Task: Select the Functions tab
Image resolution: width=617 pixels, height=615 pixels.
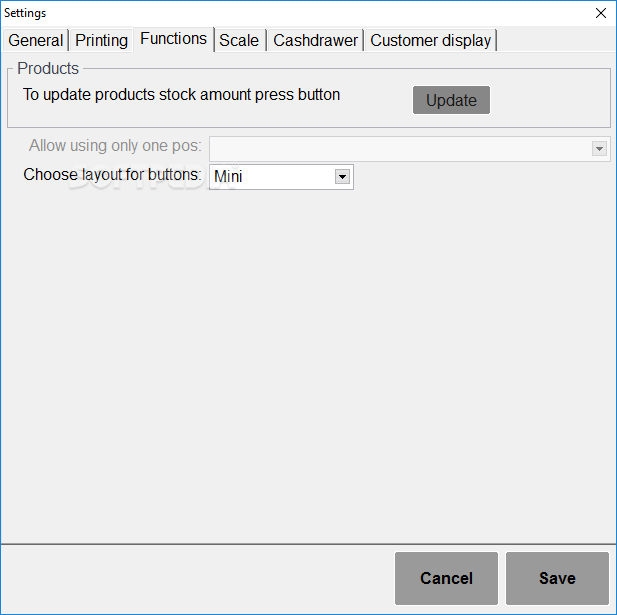Action: click(174, 39)
